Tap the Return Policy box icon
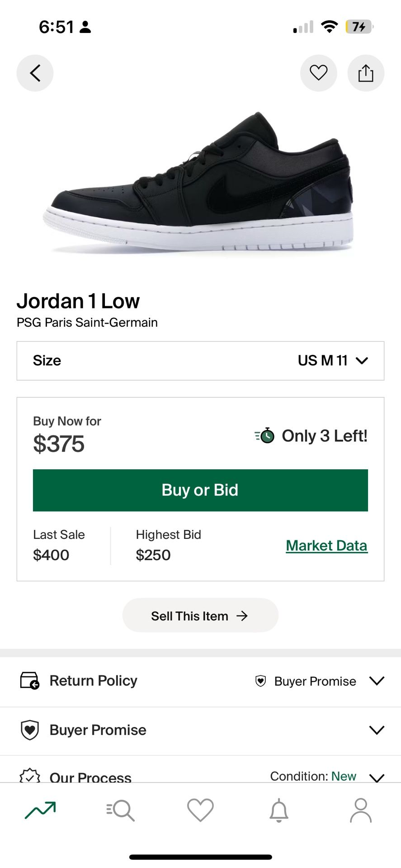 click(x=29, y=680)
